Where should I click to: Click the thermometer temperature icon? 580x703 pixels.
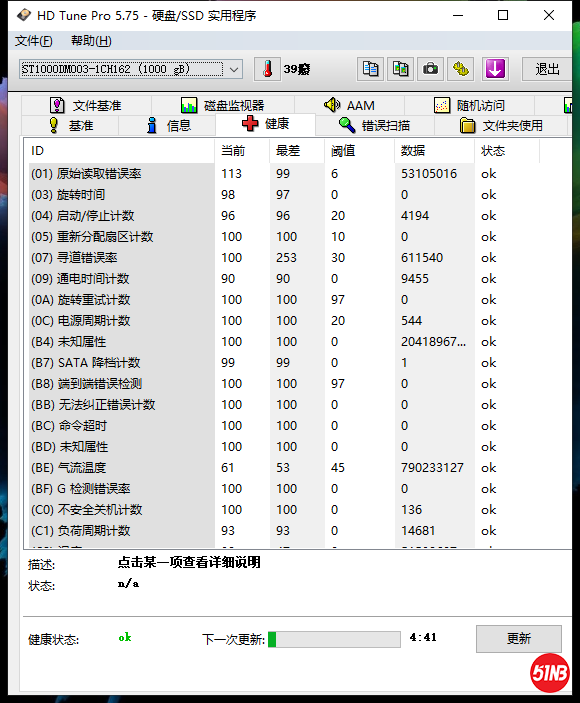click(x=267, y=69)
